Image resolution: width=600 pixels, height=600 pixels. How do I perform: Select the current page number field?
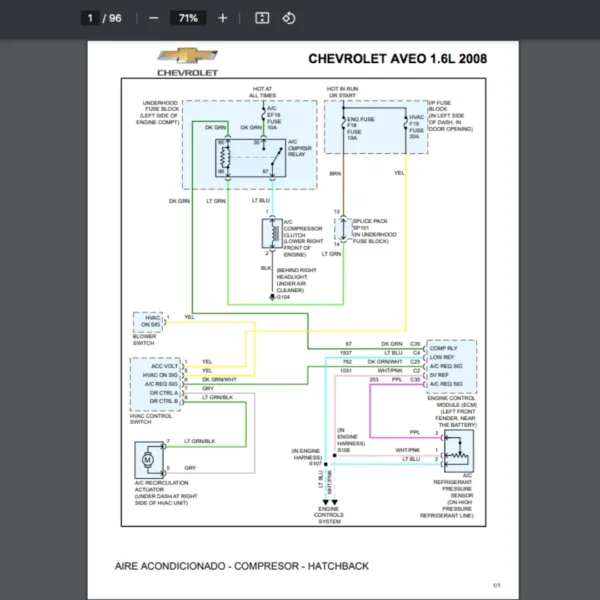click(91, 18)
